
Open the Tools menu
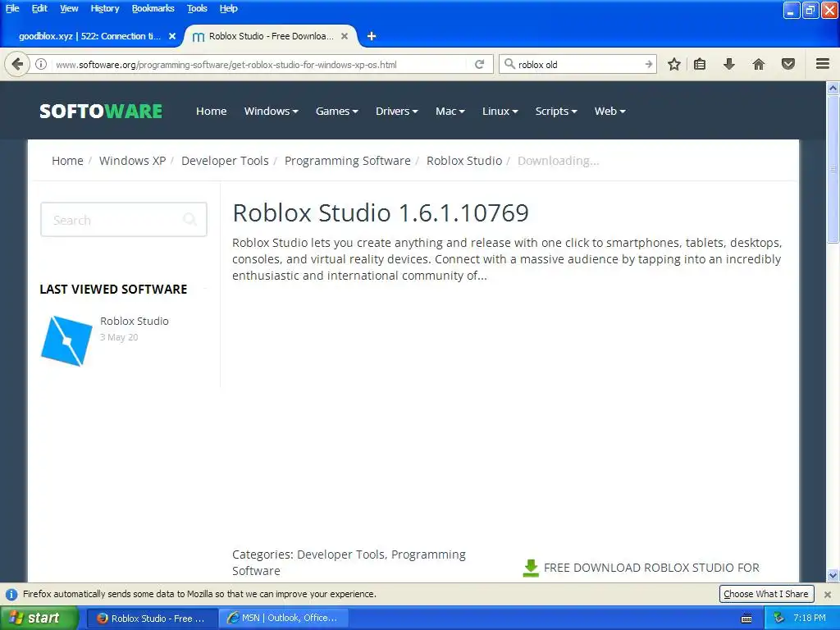(x=197, y=8)
